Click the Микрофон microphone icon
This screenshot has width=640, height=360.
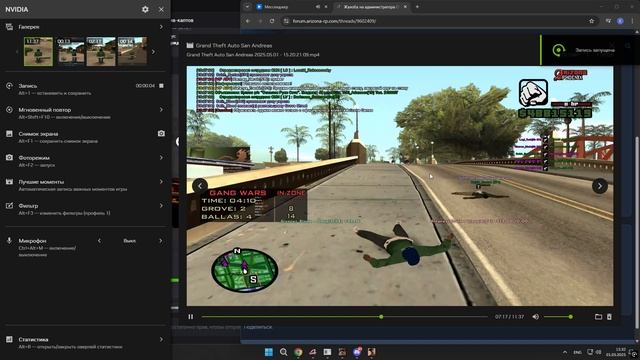[9, 241]
